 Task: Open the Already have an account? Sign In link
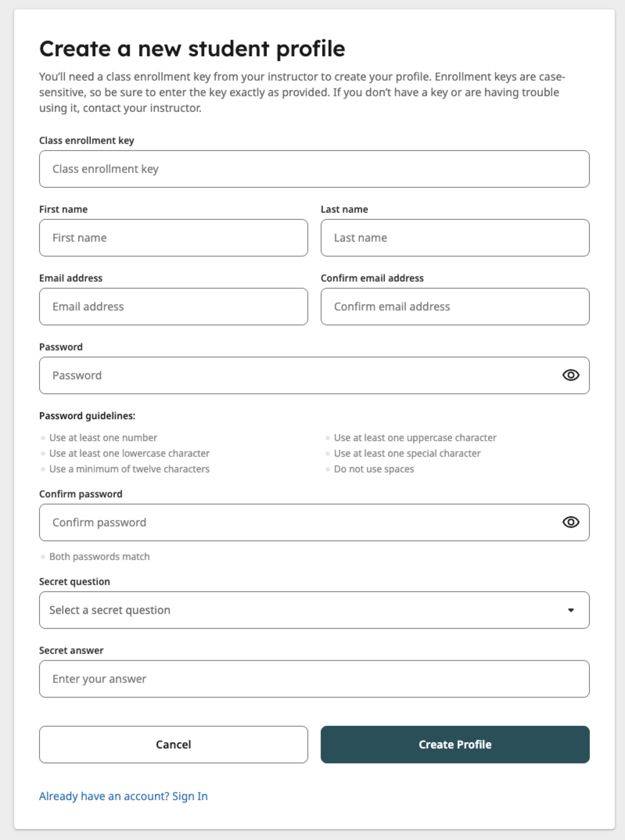pyautogui.click(x=123, y=796)
